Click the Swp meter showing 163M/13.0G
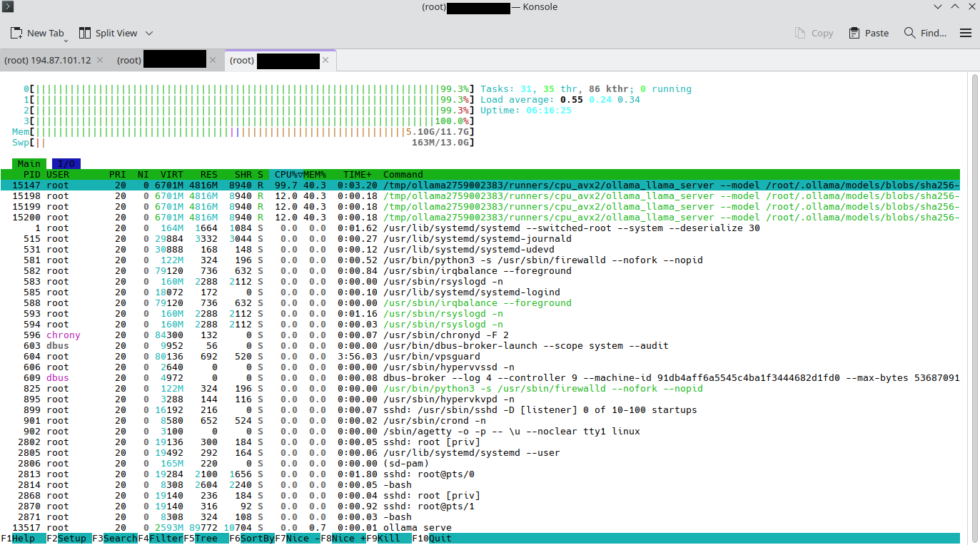The height and width of the screenshot is (545, 980). 243,143
